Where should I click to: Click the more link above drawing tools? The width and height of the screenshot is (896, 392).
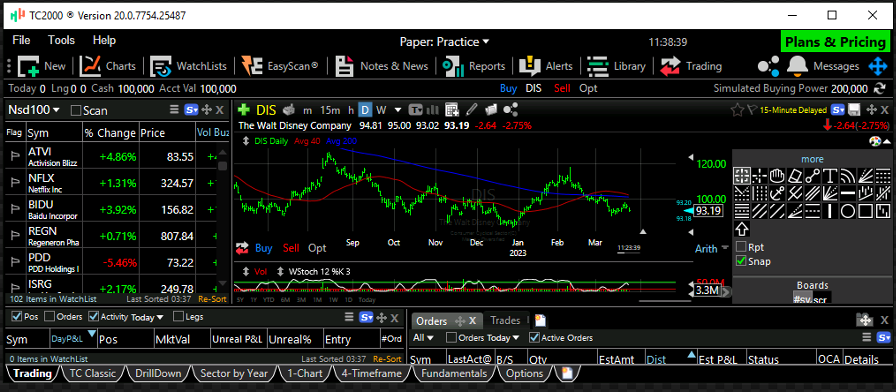[812, 159]
